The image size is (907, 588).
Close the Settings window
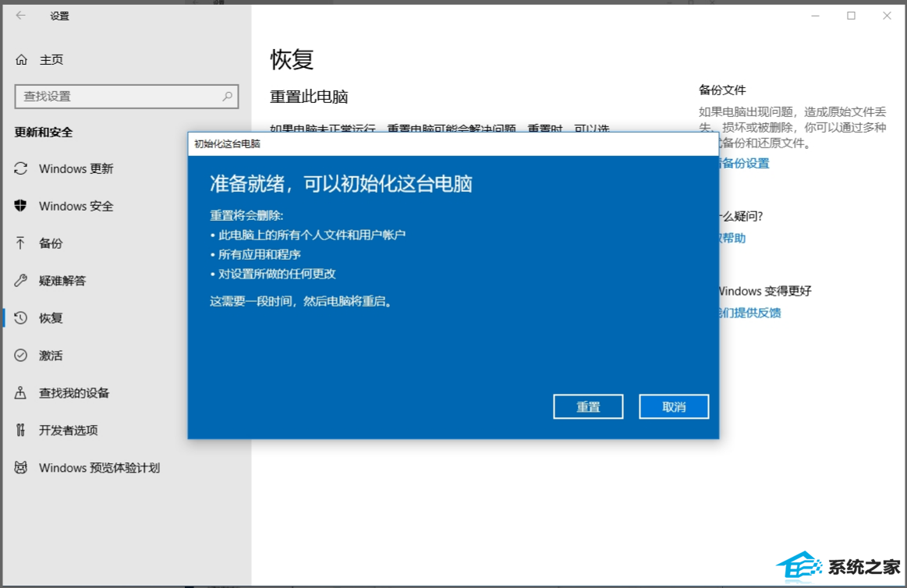click(x=887, y=16)
